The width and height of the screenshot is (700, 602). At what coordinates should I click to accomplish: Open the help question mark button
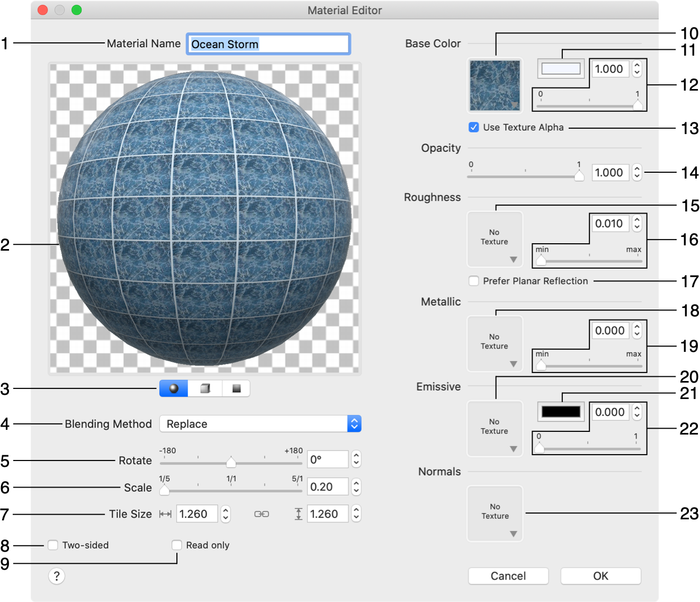57,576
